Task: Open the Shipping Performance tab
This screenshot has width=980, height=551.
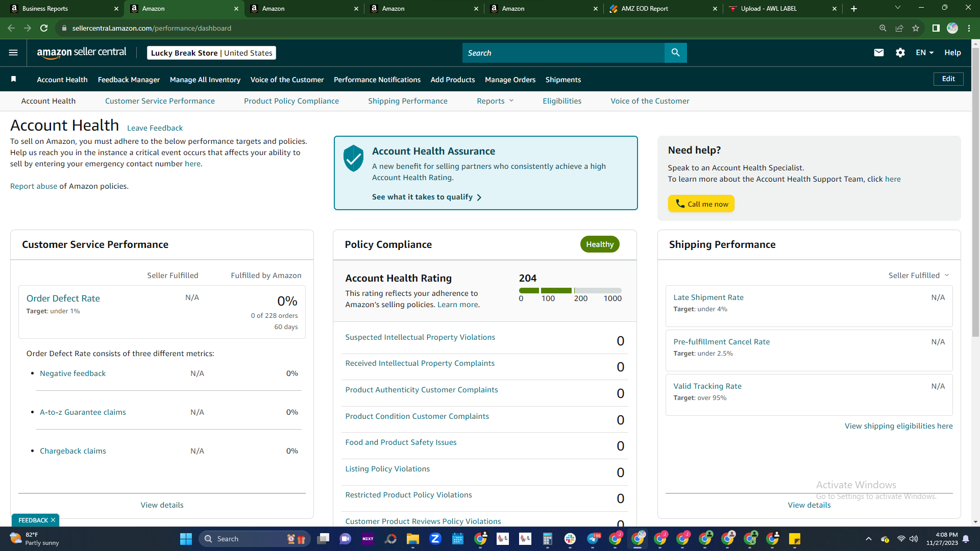Action: point(408,101)
